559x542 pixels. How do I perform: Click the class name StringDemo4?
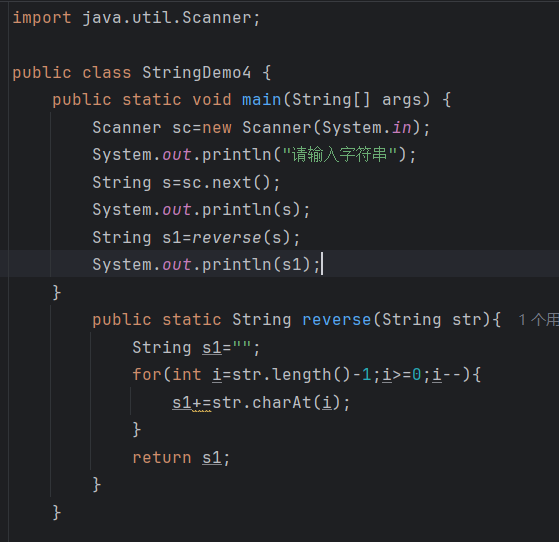coord(196,73)
